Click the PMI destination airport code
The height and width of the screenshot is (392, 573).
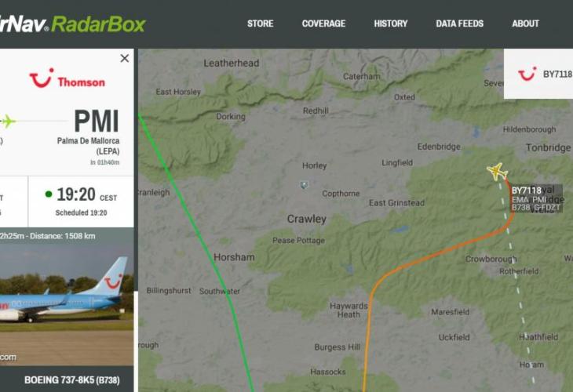pyautogui.click(x=97, y=122)
